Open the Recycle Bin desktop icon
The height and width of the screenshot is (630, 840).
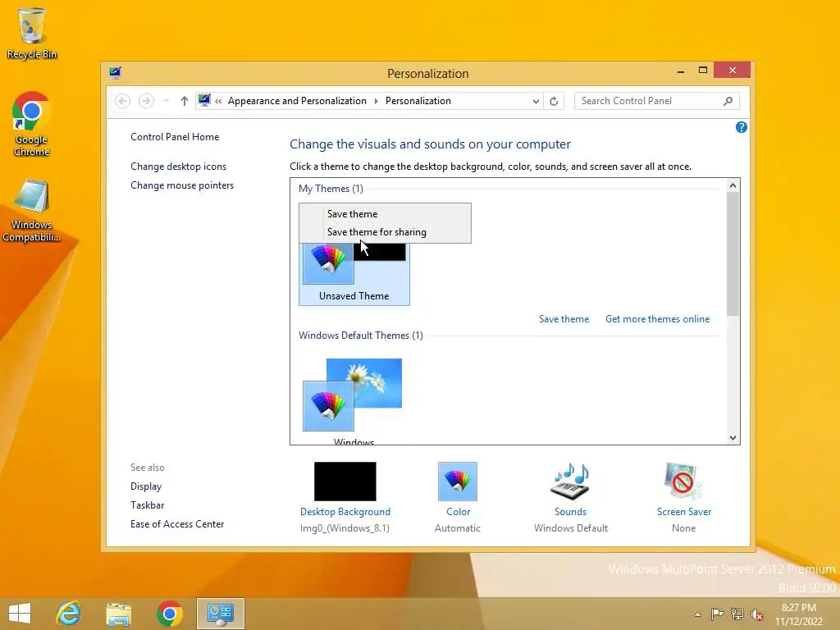(x=32, y=33)
